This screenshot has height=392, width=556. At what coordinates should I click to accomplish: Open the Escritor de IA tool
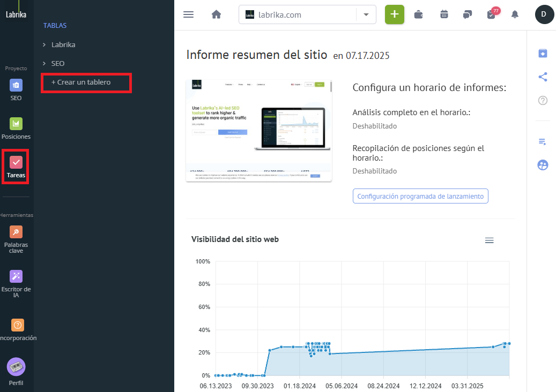click(x=16, y=284)
